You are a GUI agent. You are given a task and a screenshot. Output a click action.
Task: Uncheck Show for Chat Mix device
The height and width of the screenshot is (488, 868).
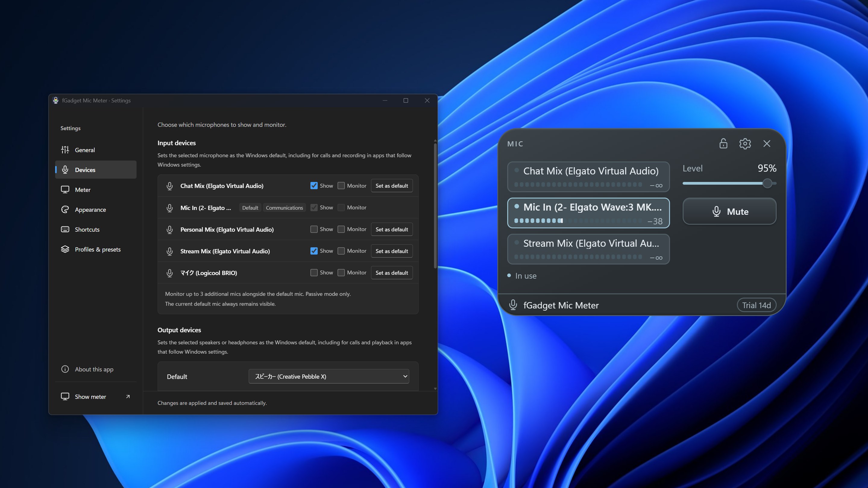[x=314, y=186]
